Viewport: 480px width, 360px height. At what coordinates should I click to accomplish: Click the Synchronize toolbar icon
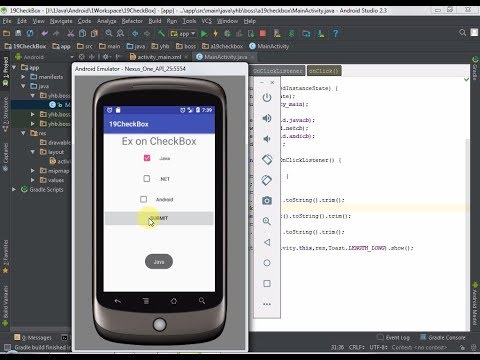30,33
